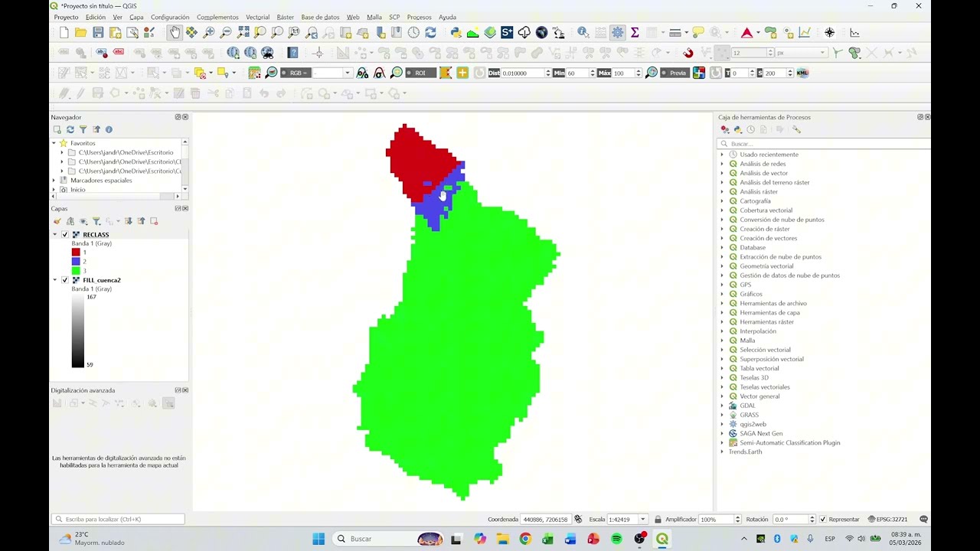The image size is (980, 551).
Task: Toggle the Representar checkbox
Action: coord(823,519)
